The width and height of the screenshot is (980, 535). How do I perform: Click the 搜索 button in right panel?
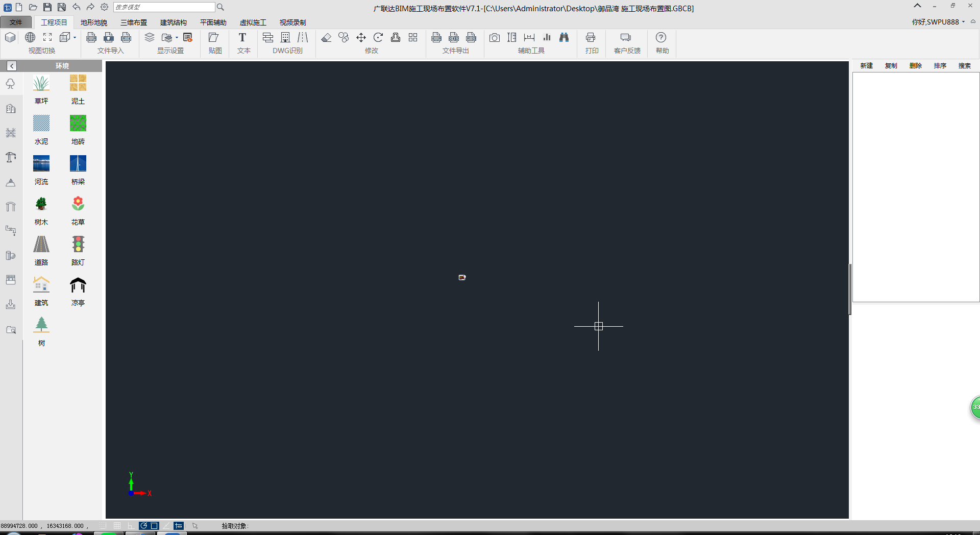click(965, 66)
